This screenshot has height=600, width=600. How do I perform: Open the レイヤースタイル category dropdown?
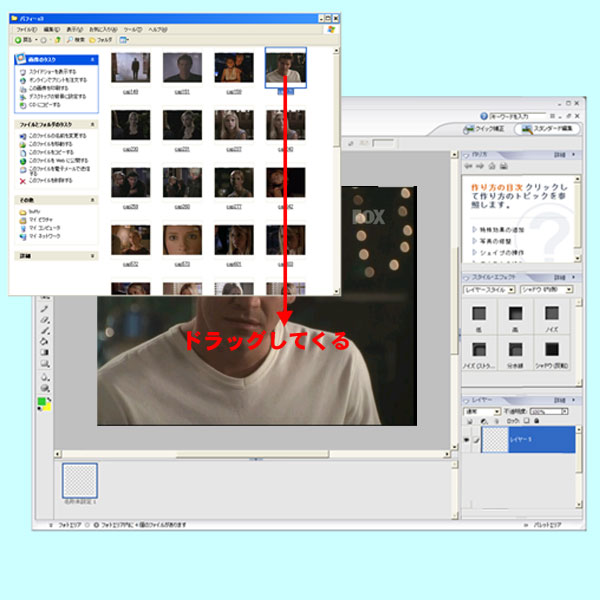(489, 290)
